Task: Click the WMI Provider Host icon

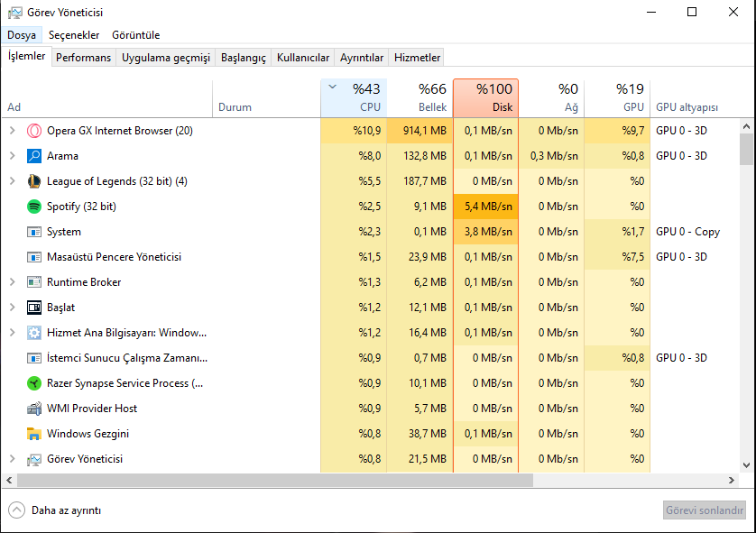Action: tap(34, 409)
